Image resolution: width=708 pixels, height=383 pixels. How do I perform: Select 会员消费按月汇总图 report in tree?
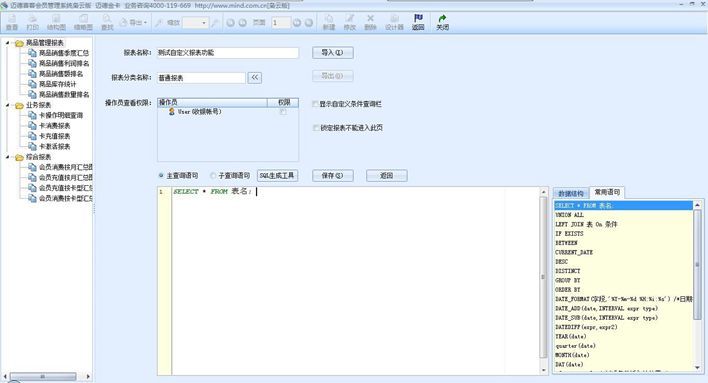pyautogui.click(x=65, y=167)
